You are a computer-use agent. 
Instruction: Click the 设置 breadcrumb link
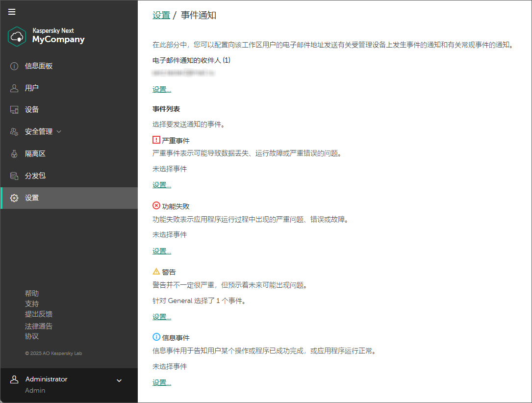click(x=161, y=15)
